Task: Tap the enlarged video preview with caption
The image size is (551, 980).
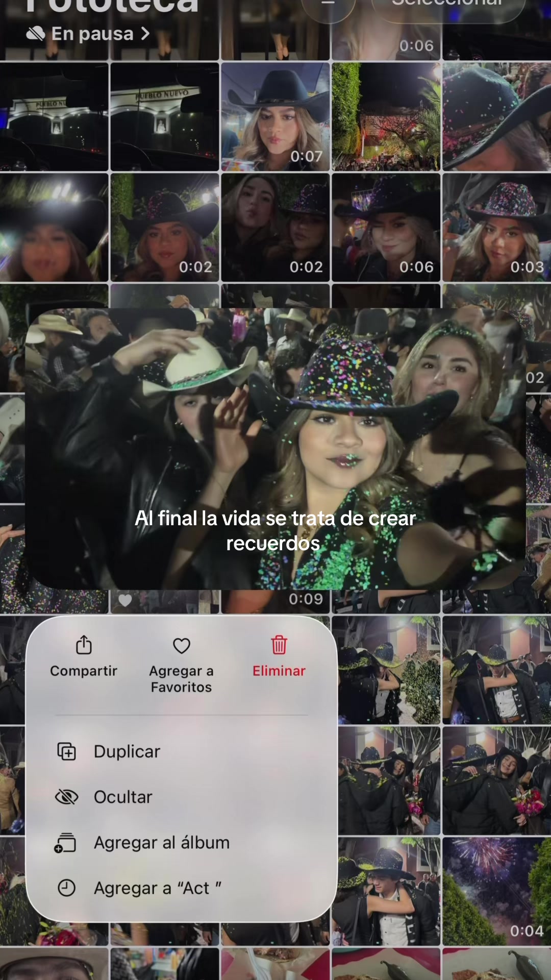Action: click(275, 448)
